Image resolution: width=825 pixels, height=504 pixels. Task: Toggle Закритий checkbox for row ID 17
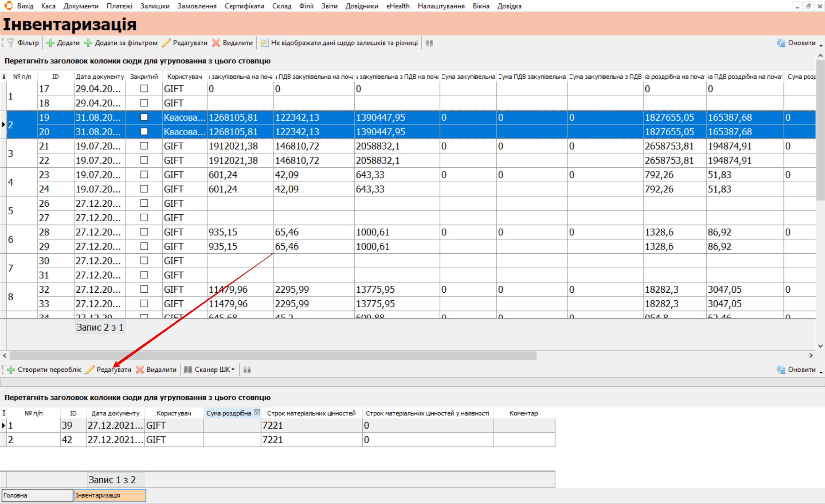(144, 89)
